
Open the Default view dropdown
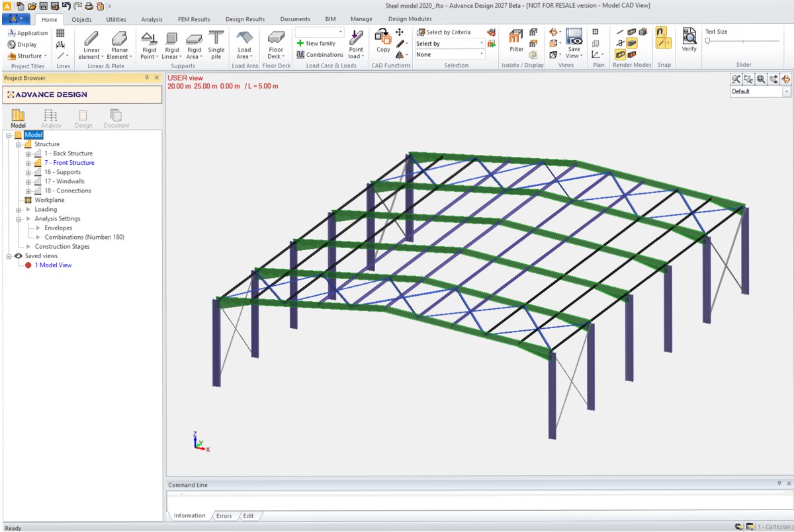tap(761, 92)
